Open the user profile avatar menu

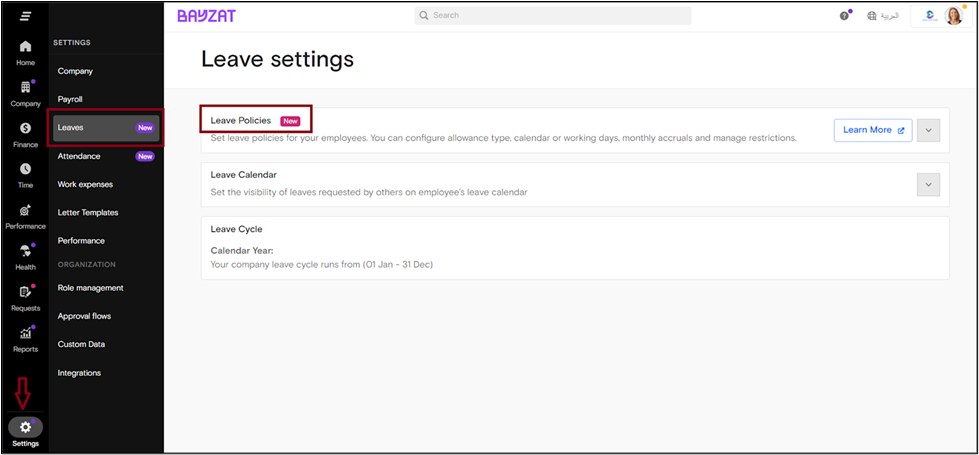coord(953,16)
